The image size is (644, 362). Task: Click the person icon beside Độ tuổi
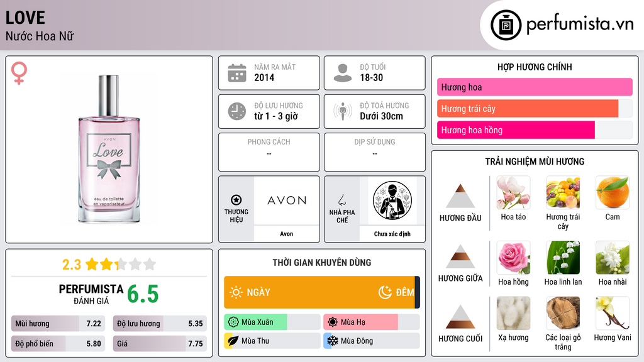[x=343, y=73]
